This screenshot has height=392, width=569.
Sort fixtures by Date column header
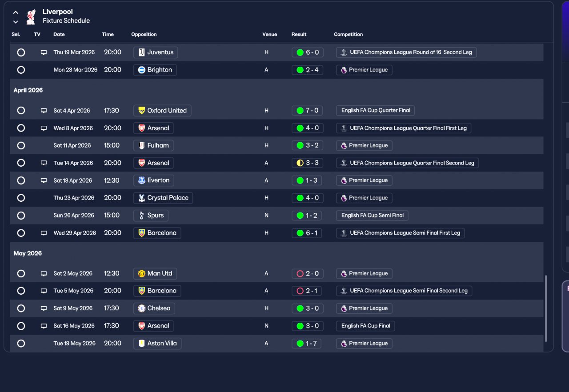(59, 34)
